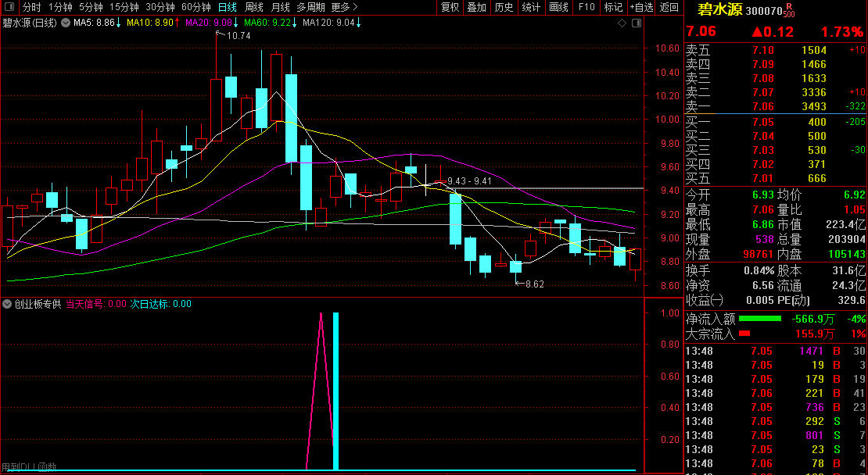Toggle the split-panel icon beside the diamond
The height and width of the screenshot is (475, 868).
coord(635,23)
